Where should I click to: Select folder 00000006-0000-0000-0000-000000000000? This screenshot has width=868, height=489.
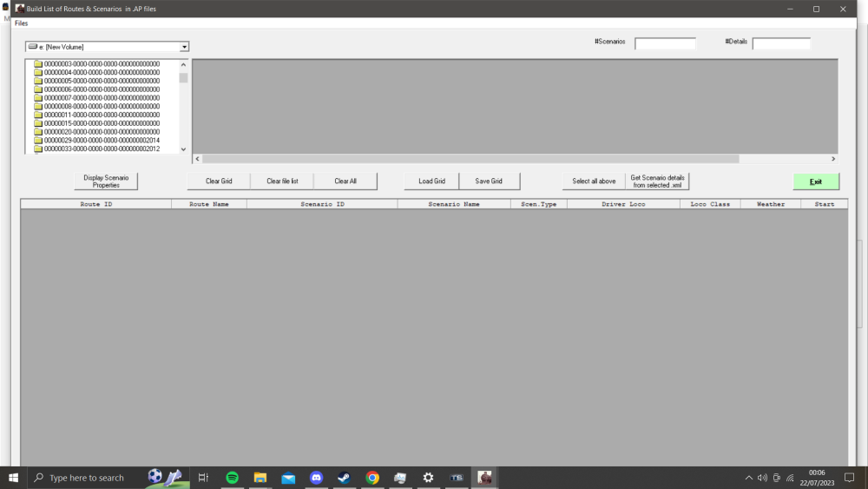point(102,89)
